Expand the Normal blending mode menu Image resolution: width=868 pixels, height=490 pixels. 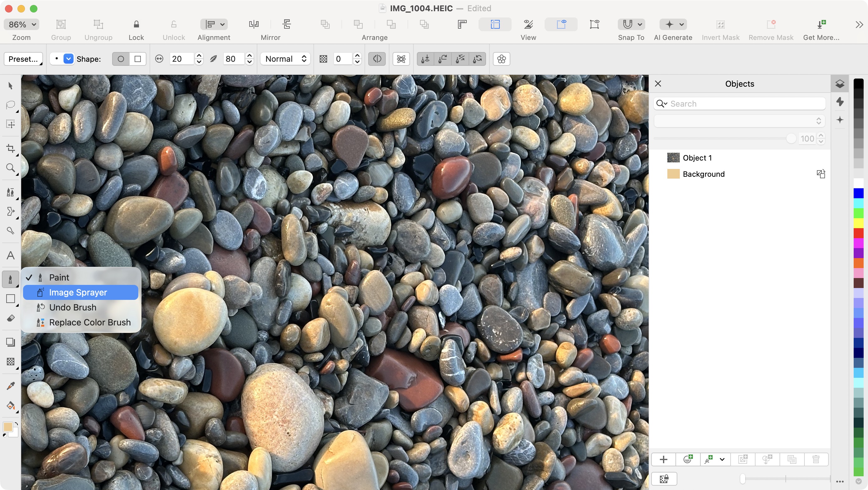(x=285, y=59)
